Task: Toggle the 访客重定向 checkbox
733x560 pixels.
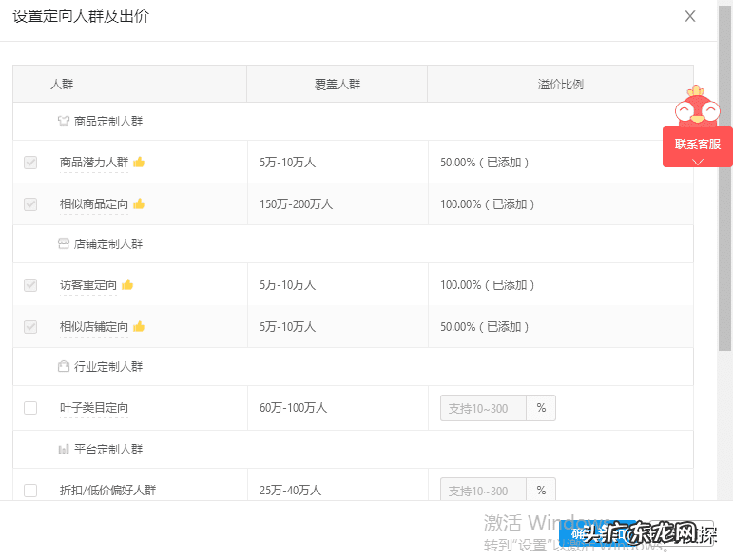Action: pyautogui.click(x=30, y=284)
